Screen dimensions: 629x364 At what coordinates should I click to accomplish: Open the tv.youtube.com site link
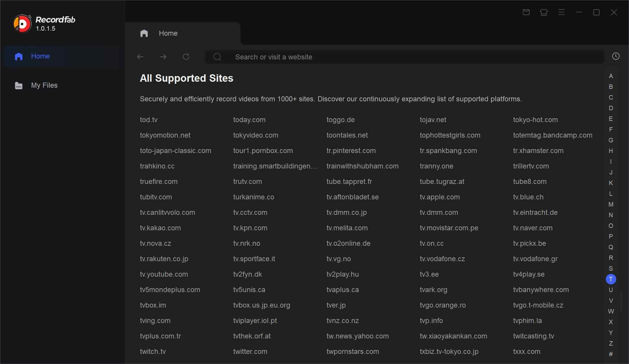164,274
